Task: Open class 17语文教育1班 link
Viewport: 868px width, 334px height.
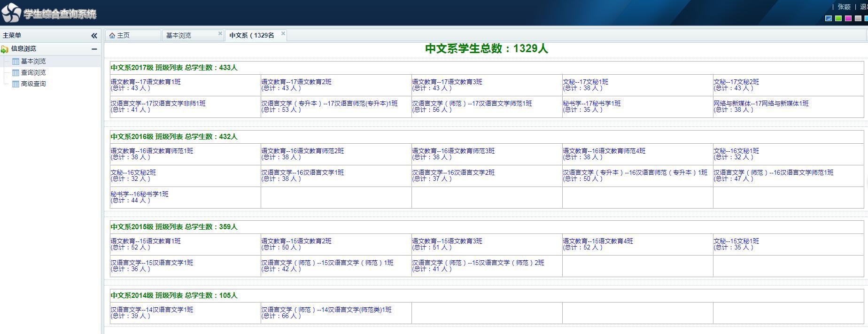Action: tap(146, 82)
